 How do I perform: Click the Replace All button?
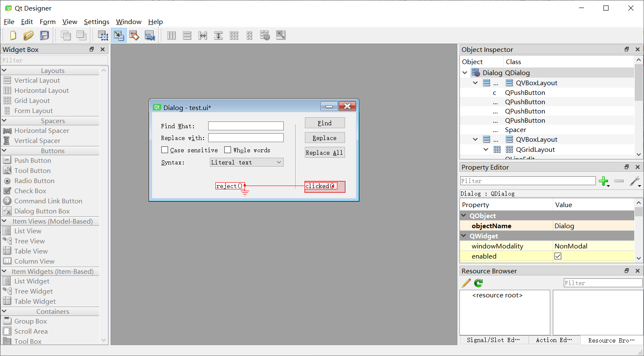point(325,152)
